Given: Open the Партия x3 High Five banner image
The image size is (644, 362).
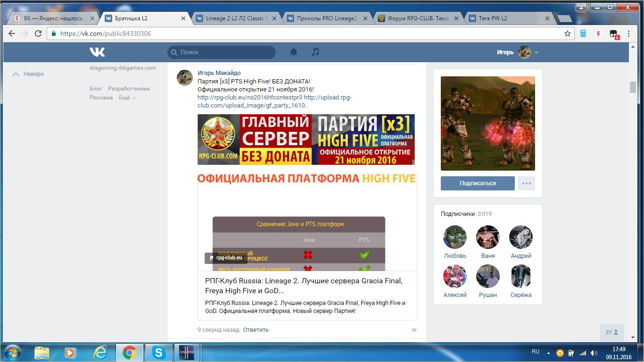Looking at the screenshot, I should point(306,140).
